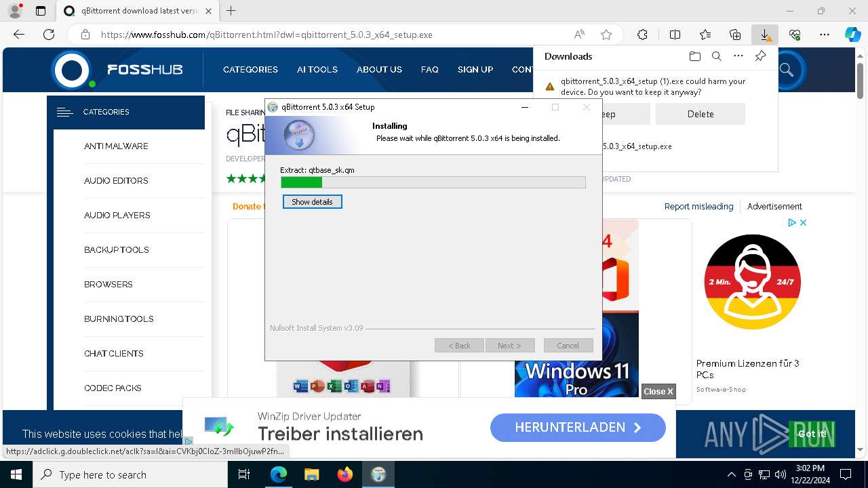Click installer progress bar

click(x=433, y=182)
